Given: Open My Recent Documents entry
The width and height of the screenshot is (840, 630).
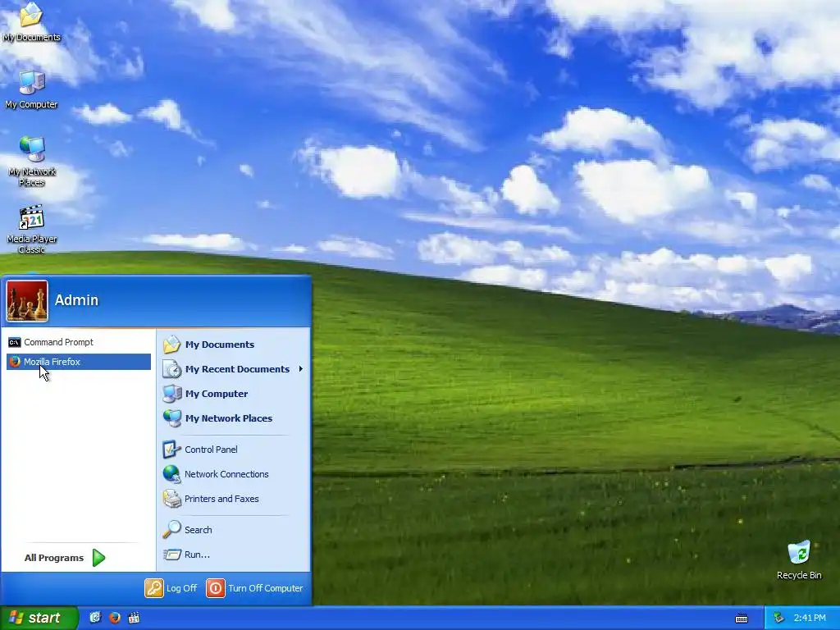Looking at the screenshot, I should [x=232, y=369].
